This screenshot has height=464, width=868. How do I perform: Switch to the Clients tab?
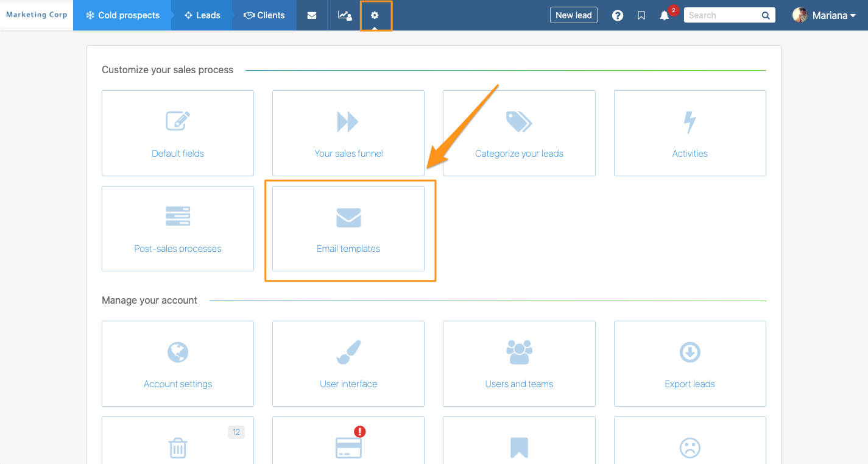[264, 15]
